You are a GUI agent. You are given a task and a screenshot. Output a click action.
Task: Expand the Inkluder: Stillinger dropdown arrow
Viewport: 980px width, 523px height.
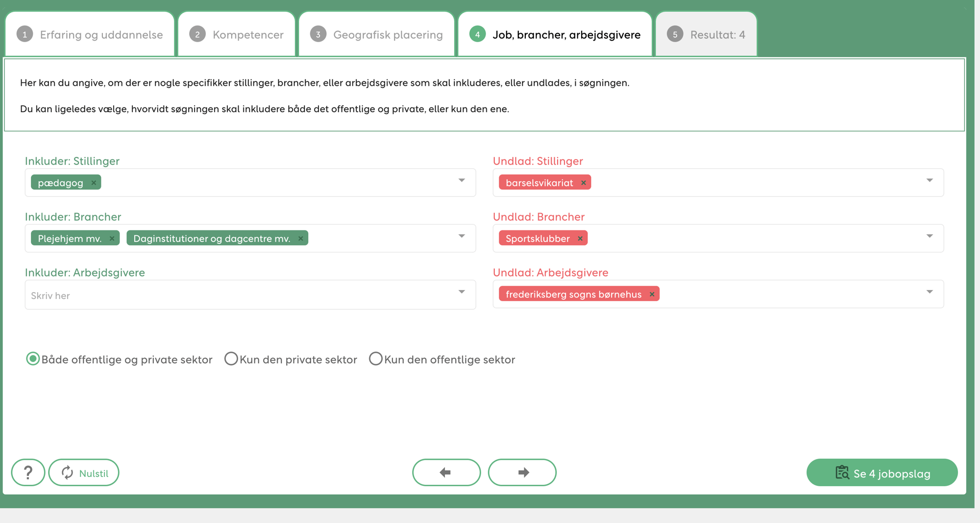tap(462, 180)
